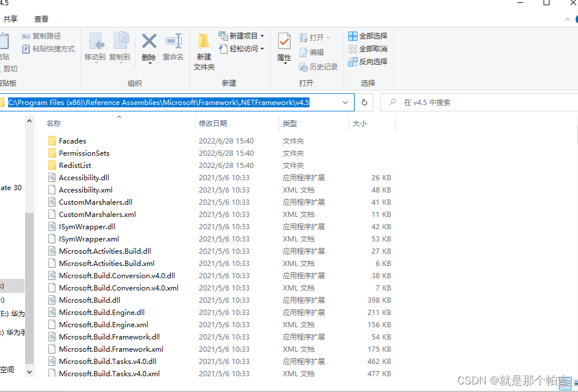Open the 属性 (Properties) icon

coord(284,47)
